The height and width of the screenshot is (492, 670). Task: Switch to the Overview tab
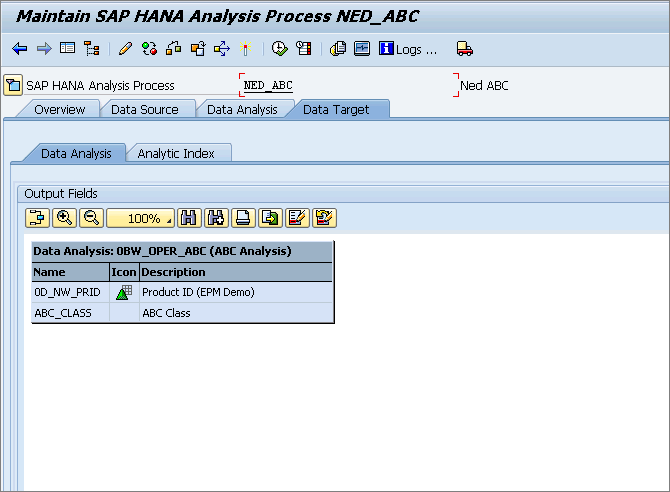point(59,110)
